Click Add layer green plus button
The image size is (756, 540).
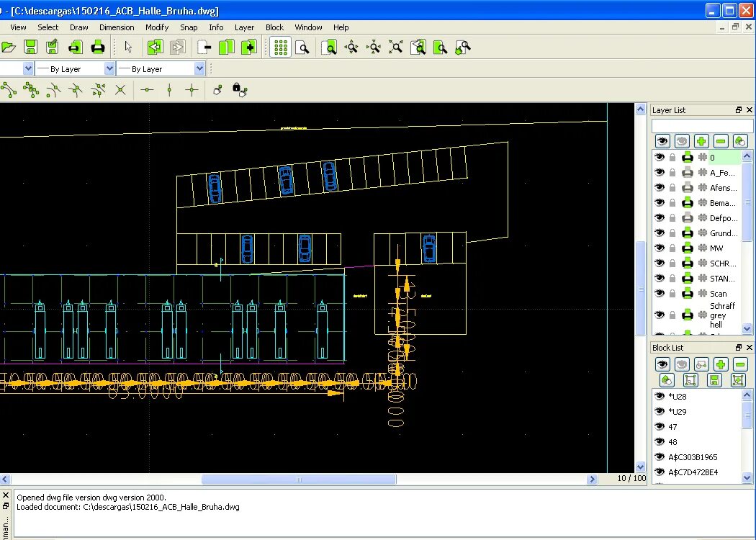[x=701, y=141]
